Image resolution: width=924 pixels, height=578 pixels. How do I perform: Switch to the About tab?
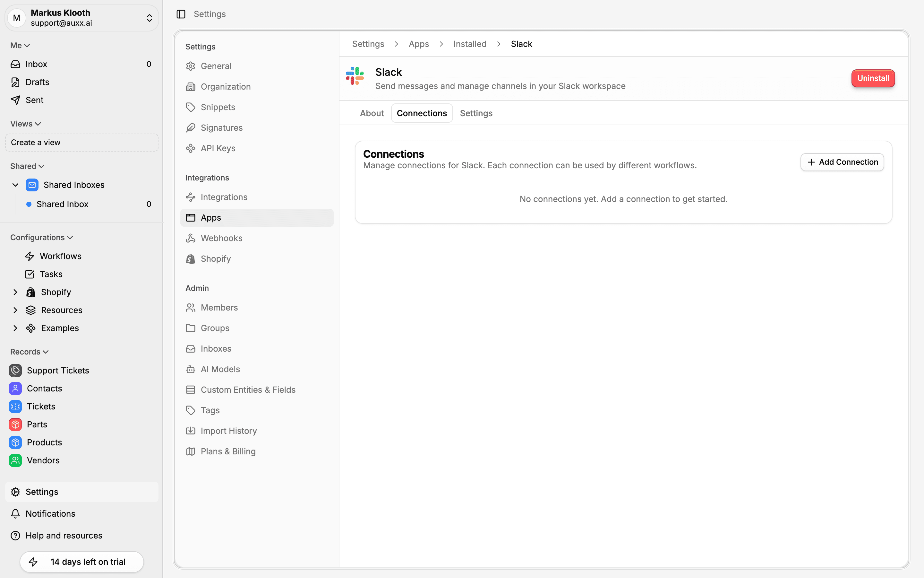point(372,113)
